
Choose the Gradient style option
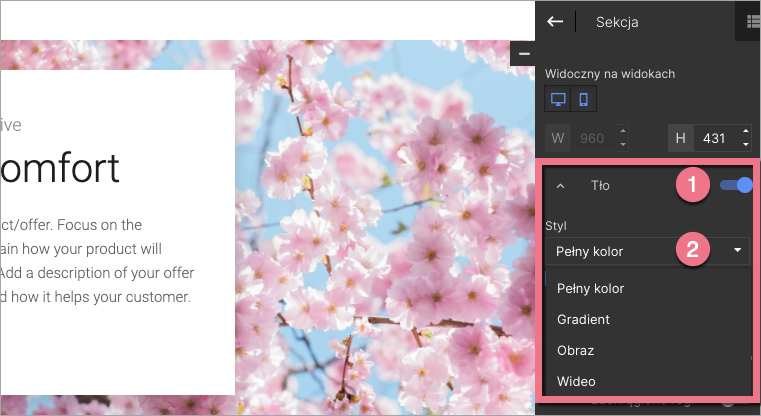coord(584,319)
